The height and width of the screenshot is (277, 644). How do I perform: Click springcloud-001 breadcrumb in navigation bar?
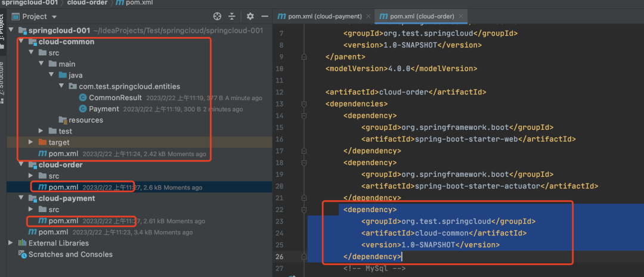coord(30,4)
